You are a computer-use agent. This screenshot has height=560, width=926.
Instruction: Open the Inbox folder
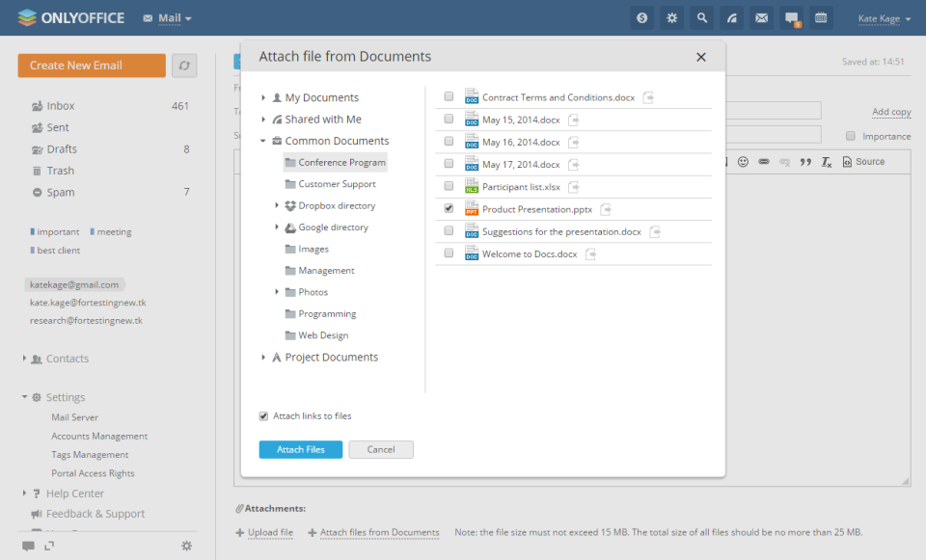point(61,106)
